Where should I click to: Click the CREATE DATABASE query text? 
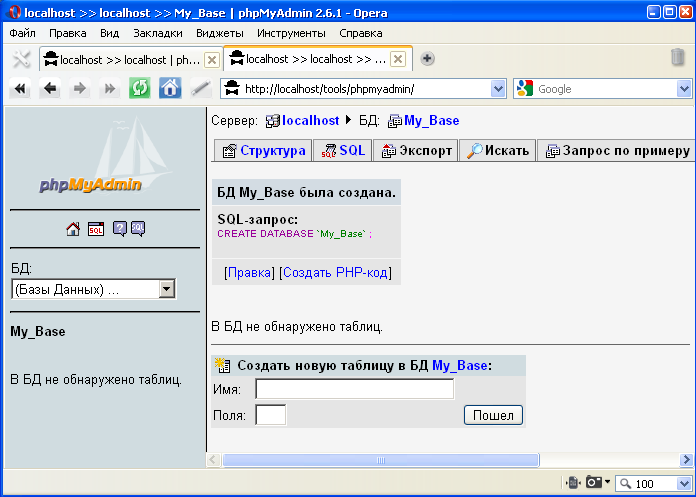pyautogui.click(x=294, y=234)
